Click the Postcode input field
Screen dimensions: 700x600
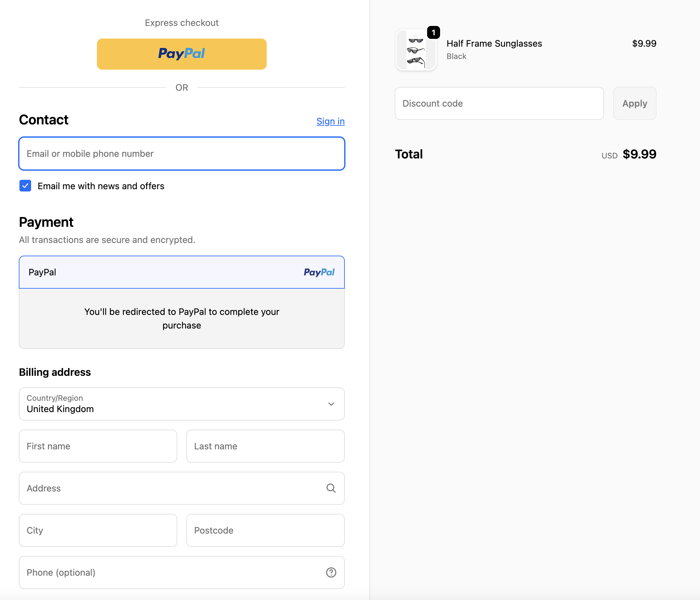point(265,530)
